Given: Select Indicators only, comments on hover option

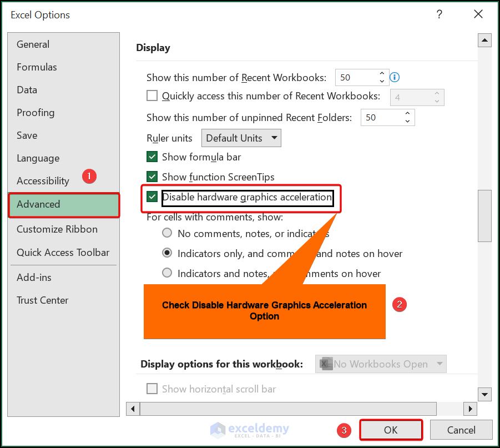Looking at the screenshot, I should click(x=167, y=253).
